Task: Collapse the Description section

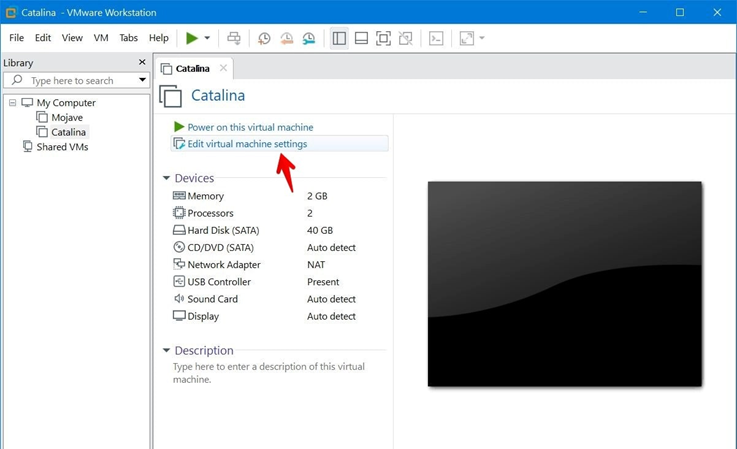Action: coord(166,350)
